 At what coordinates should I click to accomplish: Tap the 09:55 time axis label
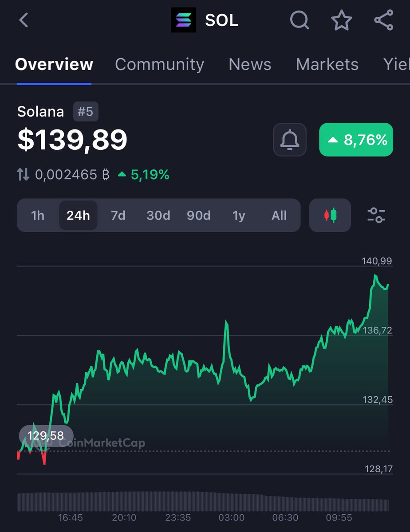coord(339,517)
